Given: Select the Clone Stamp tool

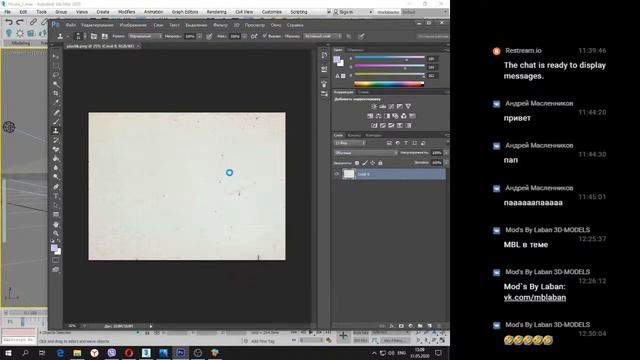Looking at the screenshot, I should coord(56,131).
